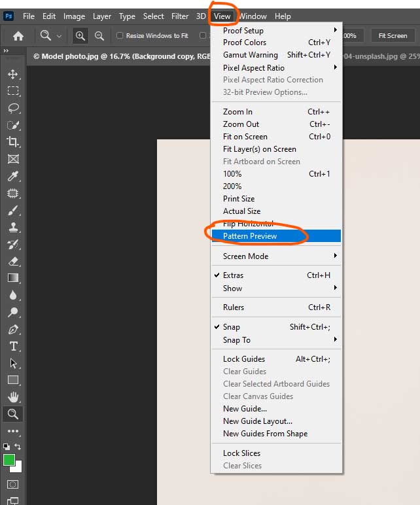Click the Photoshop Ps logo

click(9, 16)
